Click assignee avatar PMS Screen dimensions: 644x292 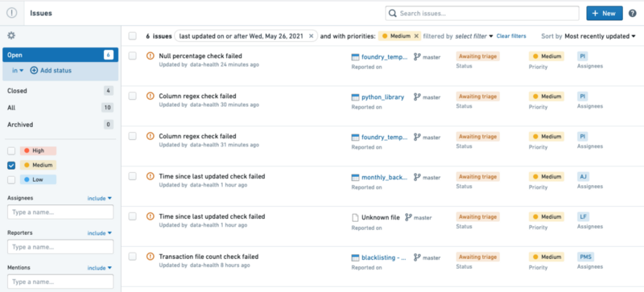coord(585,257)
